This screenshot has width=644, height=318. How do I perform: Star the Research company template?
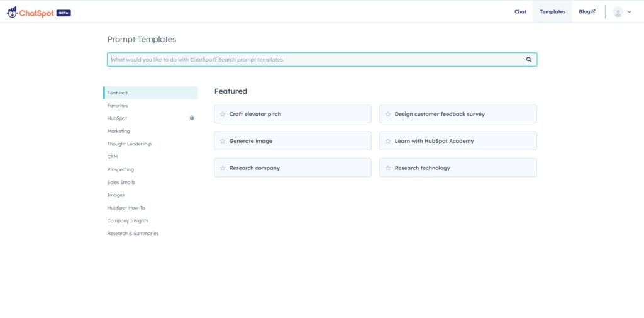pyautogui.click(x=223, y=168)
